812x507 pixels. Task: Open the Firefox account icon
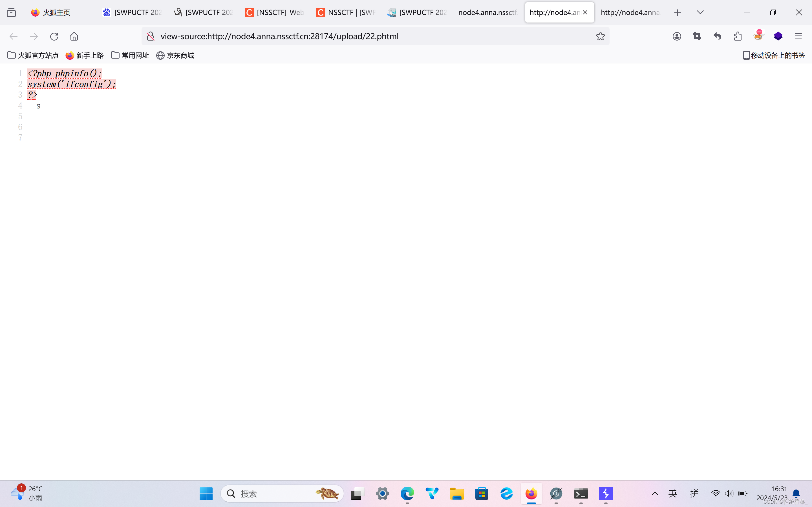(x=677, y=36)
